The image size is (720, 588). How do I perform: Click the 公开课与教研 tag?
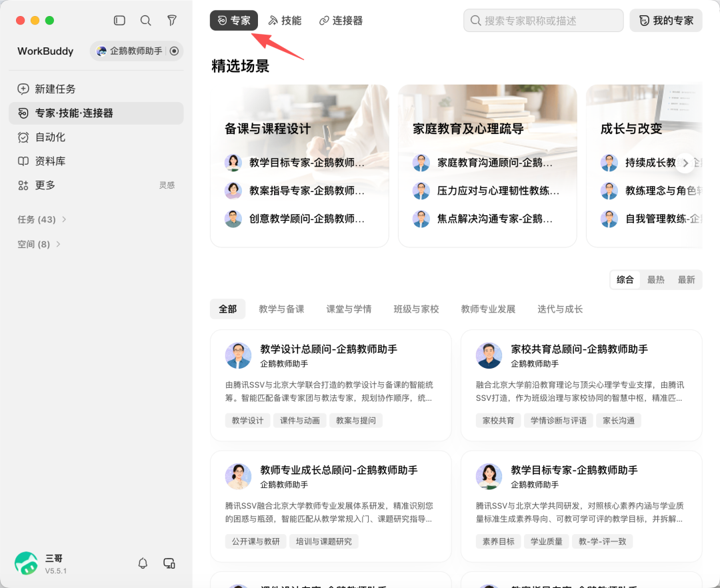[x=256, y=541]
